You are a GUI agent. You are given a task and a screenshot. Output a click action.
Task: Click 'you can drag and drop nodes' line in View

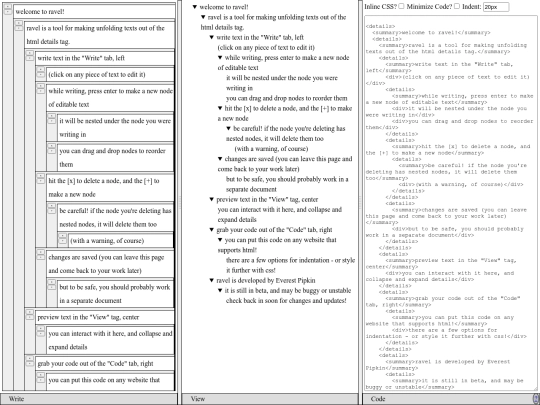(x=287, y=98)
